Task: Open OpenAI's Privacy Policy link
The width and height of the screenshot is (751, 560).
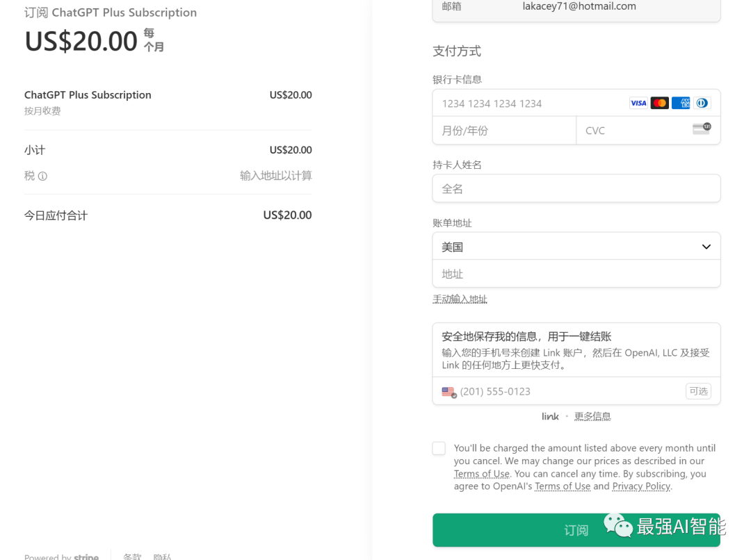Action: [x=641, y=486]
